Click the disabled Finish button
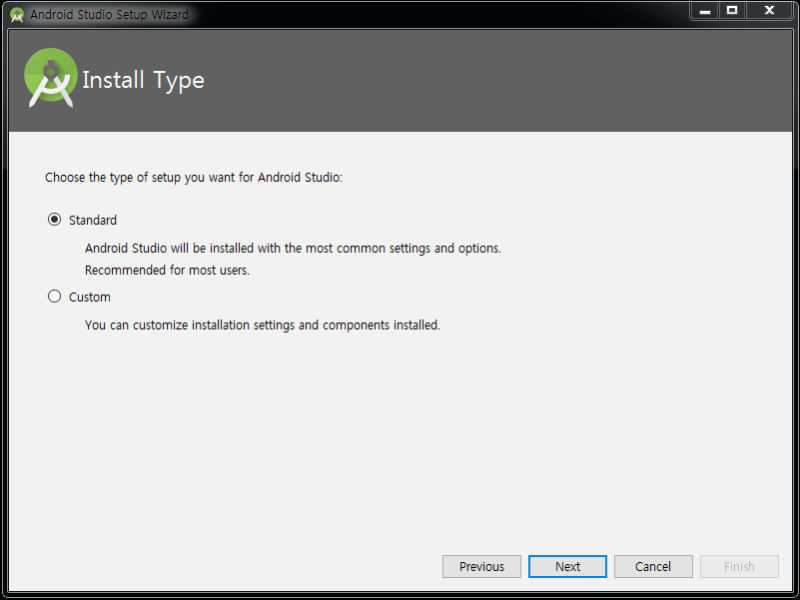This screenshot has height=600, width=800. coord(739,566)
